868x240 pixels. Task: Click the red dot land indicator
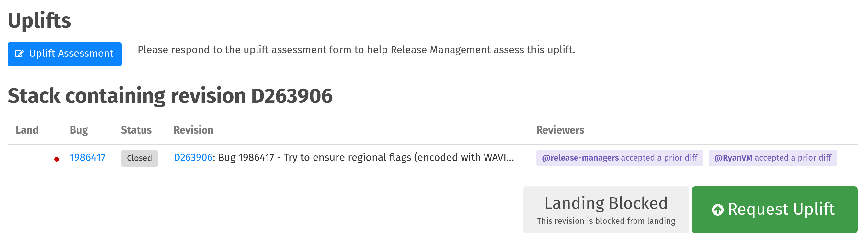57,159
